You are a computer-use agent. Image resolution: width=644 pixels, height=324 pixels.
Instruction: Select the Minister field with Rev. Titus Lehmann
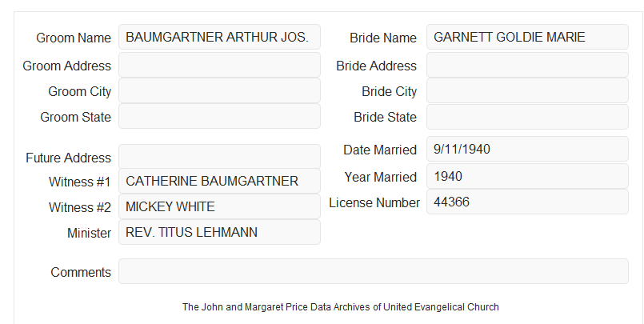coord(219,232)
